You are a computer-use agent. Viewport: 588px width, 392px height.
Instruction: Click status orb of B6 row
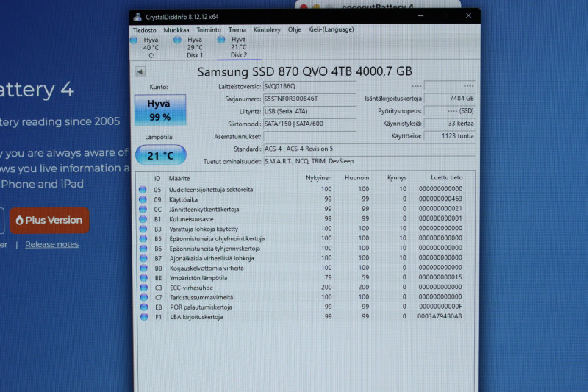coord(143,248)
